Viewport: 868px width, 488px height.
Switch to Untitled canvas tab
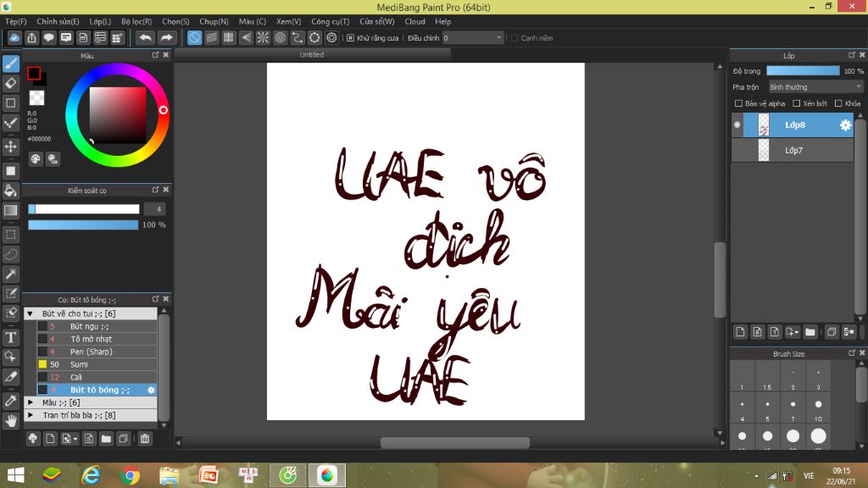(312, 55)
